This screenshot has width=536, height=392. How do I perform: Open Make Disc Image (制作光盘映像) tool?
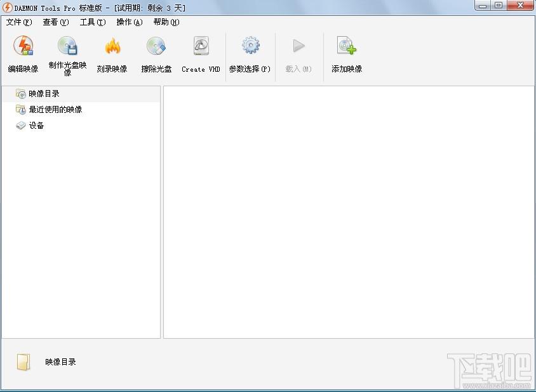67,47
